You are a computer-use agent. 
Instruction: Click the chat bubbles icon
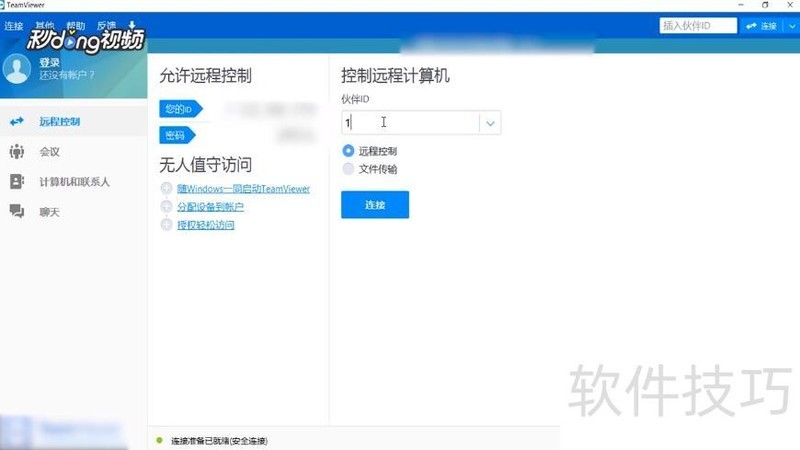[17, 211]
